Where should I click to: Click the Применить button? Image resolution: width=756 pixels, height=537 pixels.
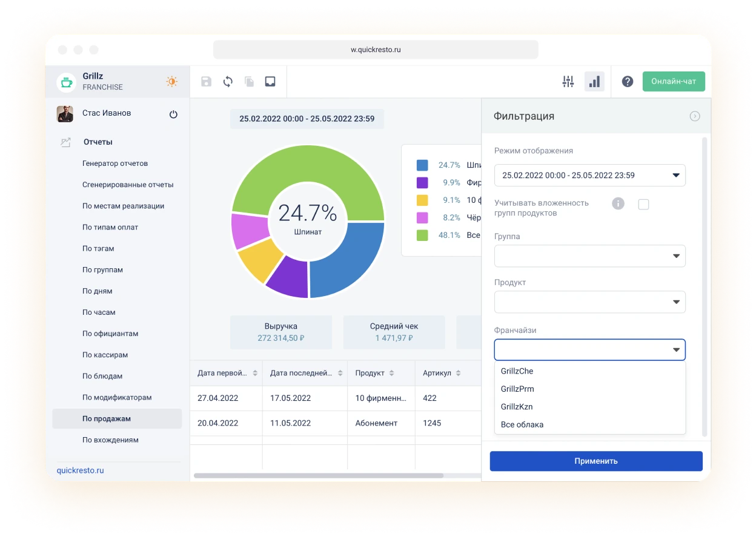coord(596,461)
